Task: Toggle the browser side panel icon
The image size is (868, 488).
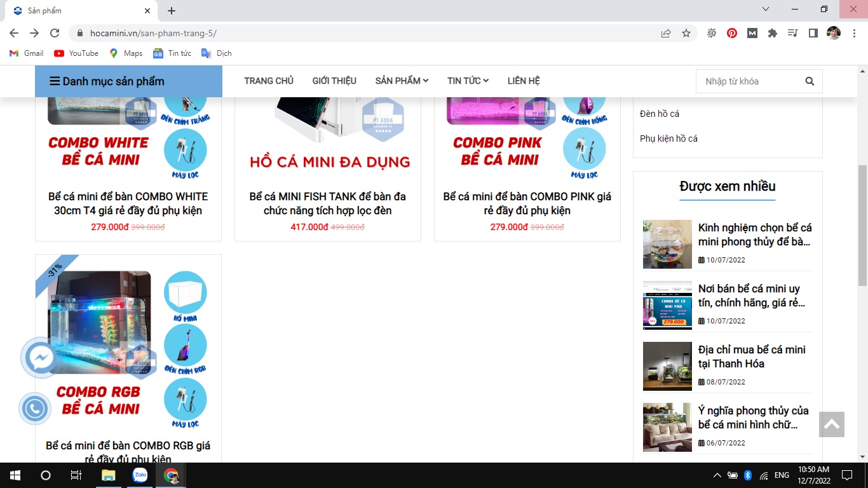Action: click(813, 33)
